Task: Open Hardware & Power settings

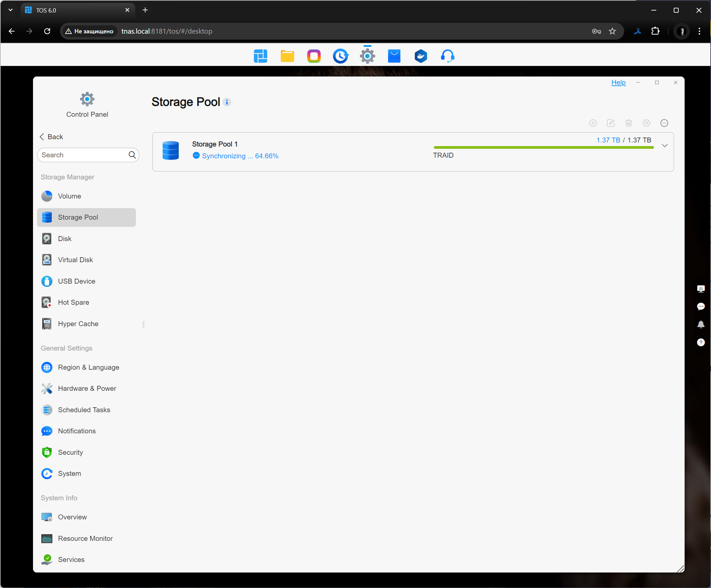Action: [x=86, y=388]
